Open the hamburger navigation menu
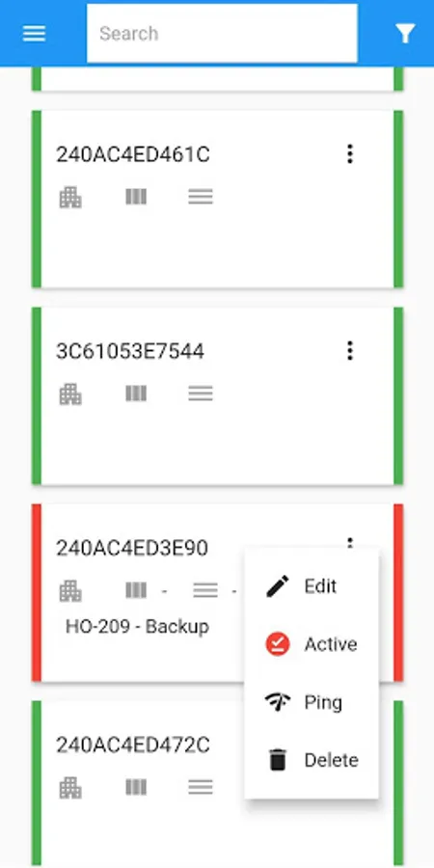The height and width of the screenshot is (868, 434). (34, 34)
